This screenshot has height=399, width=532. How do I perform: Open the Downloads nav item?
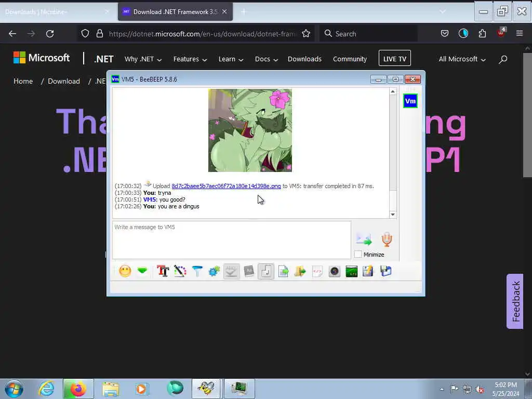304,59
